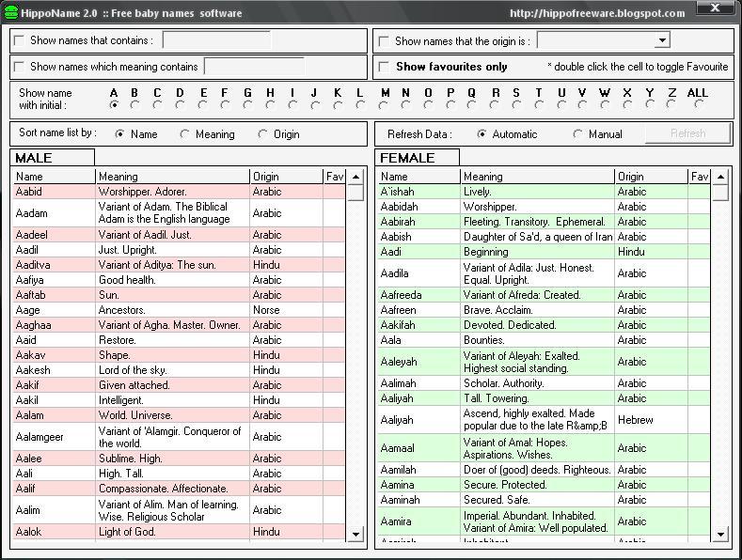Screen dimensions: 742x560
Task: Sort name list by Origin
Action: click(x=263, y=134)
